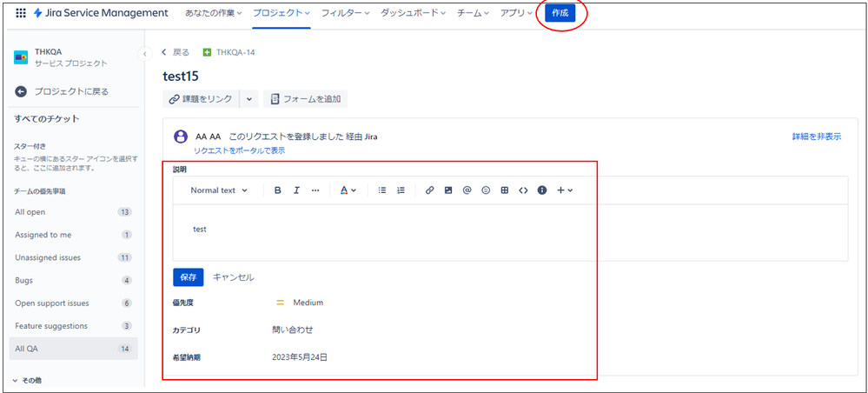Viewport: 868px width, 393px height.
Task: Insert a code snippet with the <> icon
Action: pyautogui.click(x=523, y=190)
